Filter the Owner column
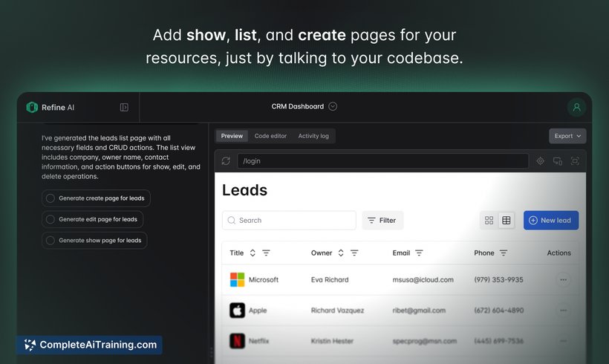The width and height of the screenshot is (609, 364). coord(354,253)
